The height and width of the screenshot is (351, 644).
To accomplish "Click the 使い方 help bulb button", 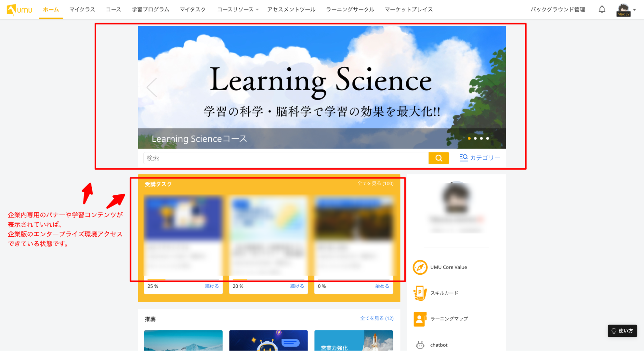I will [622, 331].
